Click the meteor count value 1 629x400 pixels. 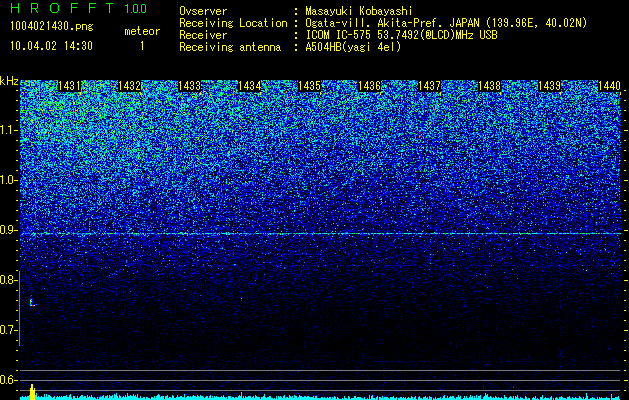coord(142,46)
